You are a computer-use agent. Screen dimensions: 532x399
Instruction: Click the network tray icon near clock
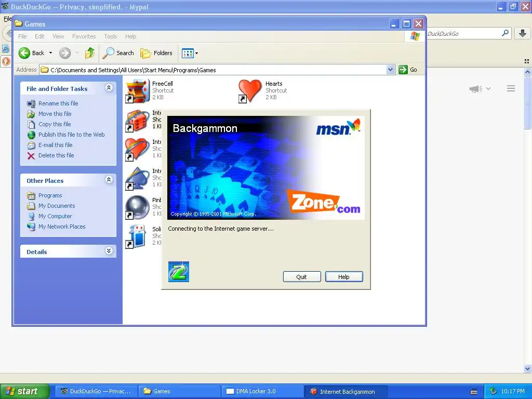pos(494,391)
